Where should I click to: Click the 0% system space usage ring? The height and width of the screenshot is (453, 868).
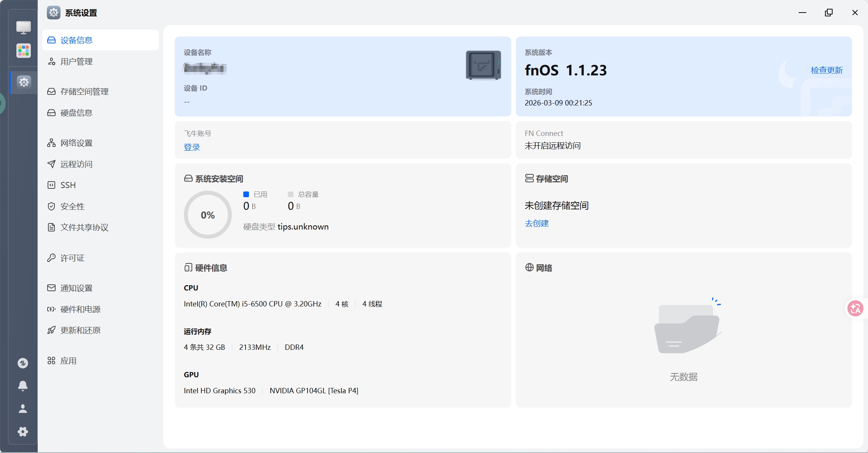(x=207, y=215)
